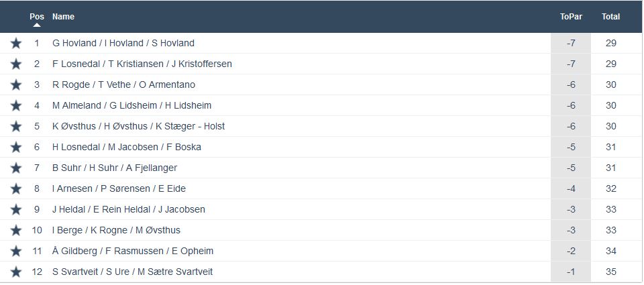The image size is (644, 285).
Task: Favorite the S Svartveit team row
Action: pos(16,272)
